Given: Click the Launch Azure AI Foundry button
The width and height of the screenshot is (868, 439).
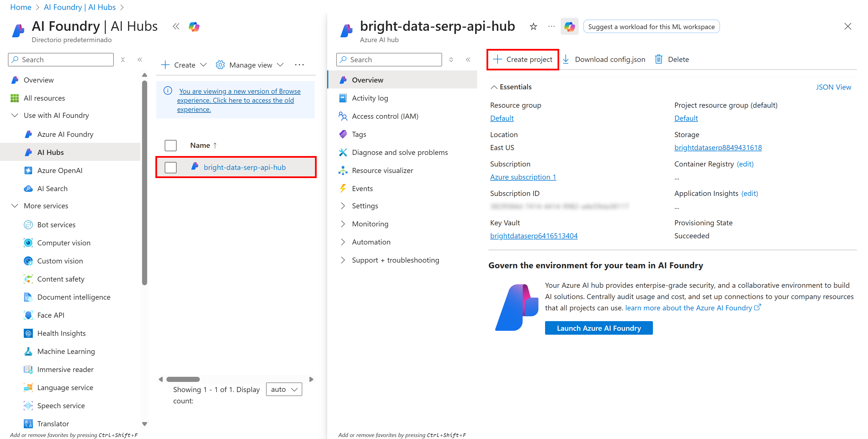Looking at the screenshot, I should (599, 328).
